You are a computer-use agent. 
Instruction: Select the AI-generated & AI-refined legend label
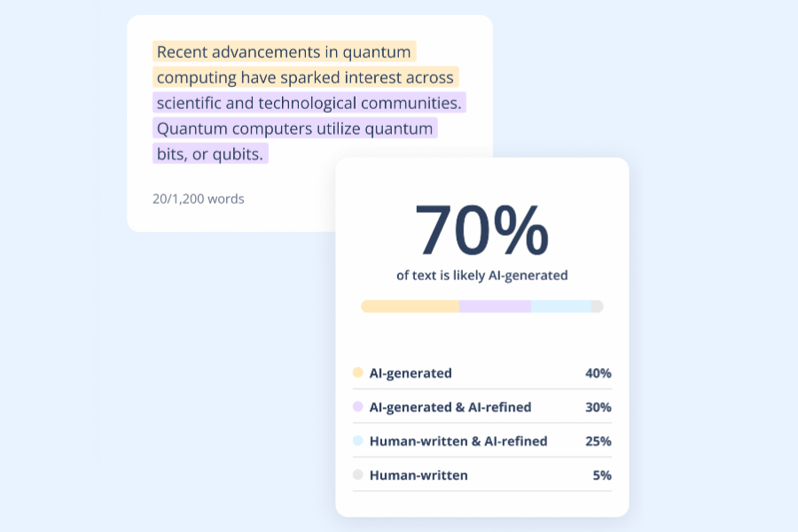pyautogui.click(x=450, y=407)
